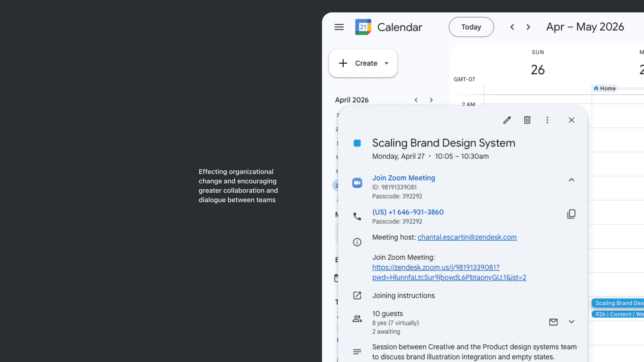The width and height of the screenshot is (644, 362).
Task: Go to previous week arrow
Action: [x=512, y=27]
